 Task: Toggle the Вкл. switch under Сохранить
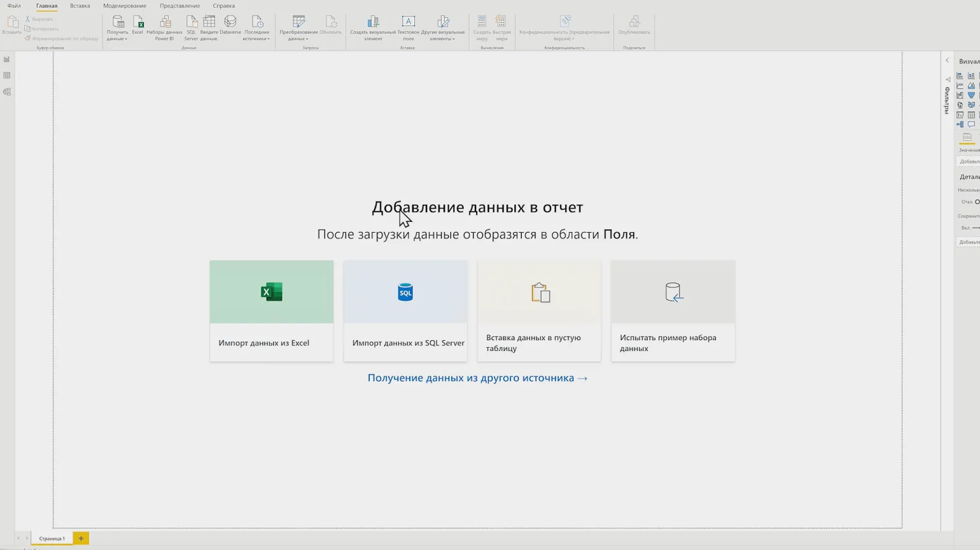[976, 228]
